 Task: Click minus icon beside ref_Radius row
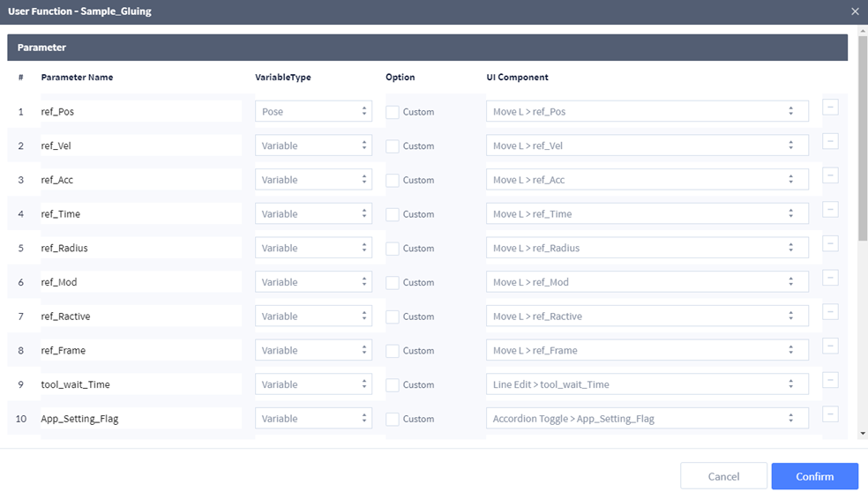830,244
